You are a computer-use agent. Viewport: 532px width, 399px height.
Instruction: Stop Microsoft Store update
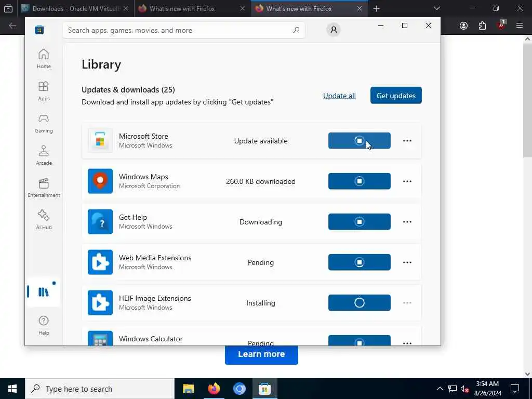point(360,140)
